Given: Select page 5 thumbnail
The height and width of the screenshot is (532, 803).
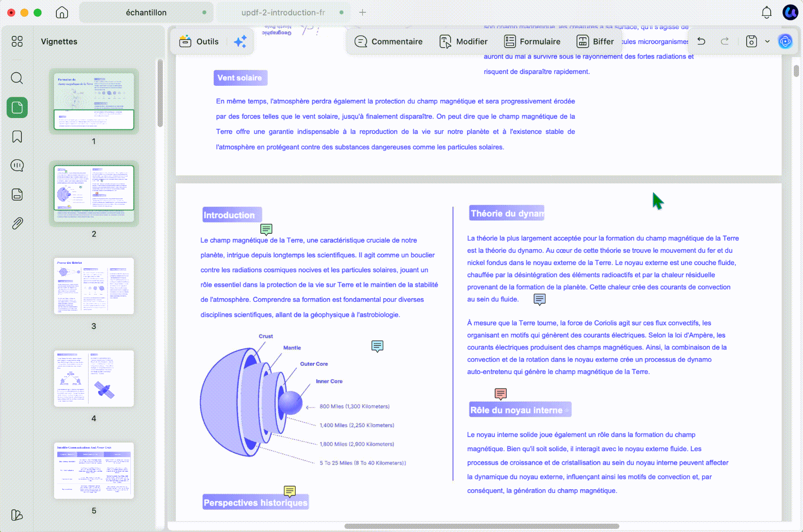Looking at the screenshot, I should 94,471.
